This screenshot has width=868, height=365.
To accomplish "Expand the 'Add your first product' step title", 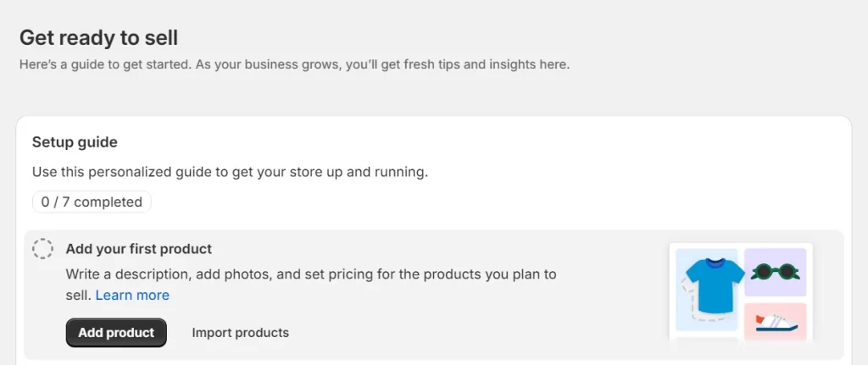I will point(138,249).
